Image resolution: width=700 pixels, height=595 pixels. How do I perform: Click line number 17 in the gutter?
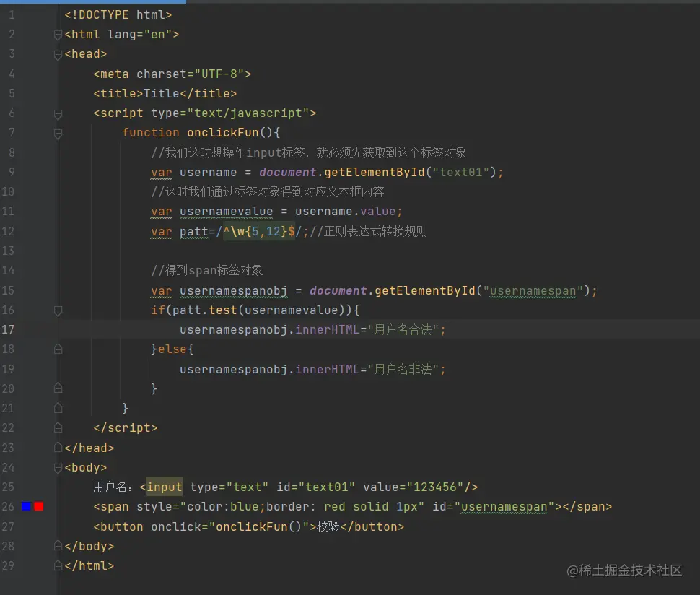[x=8, y=330]
